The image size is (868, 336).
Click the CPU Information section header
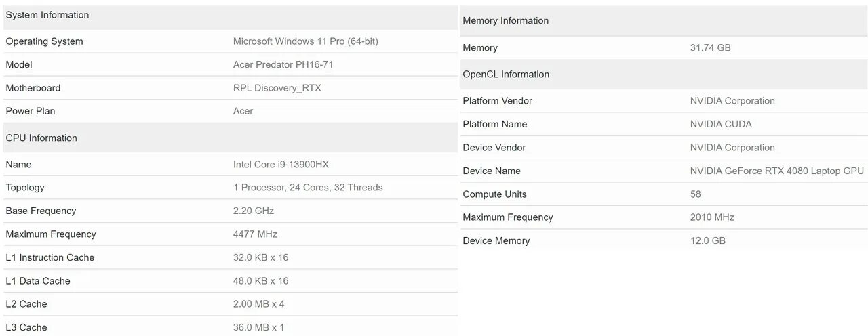pos(41,138)
